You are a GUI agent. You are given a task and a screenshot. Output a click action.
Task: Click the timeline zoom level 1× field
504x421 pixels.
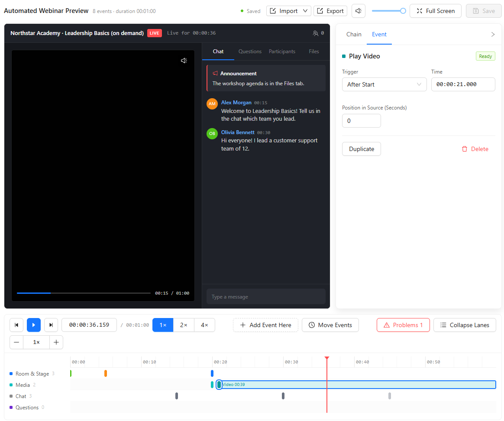coord(36,342)
